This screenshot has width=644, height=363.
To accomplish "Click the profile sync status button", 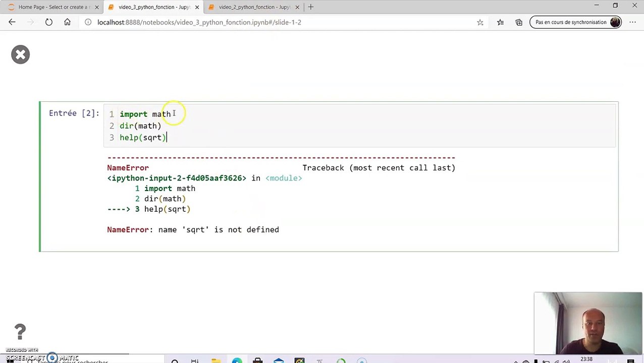I will point(576,22).
